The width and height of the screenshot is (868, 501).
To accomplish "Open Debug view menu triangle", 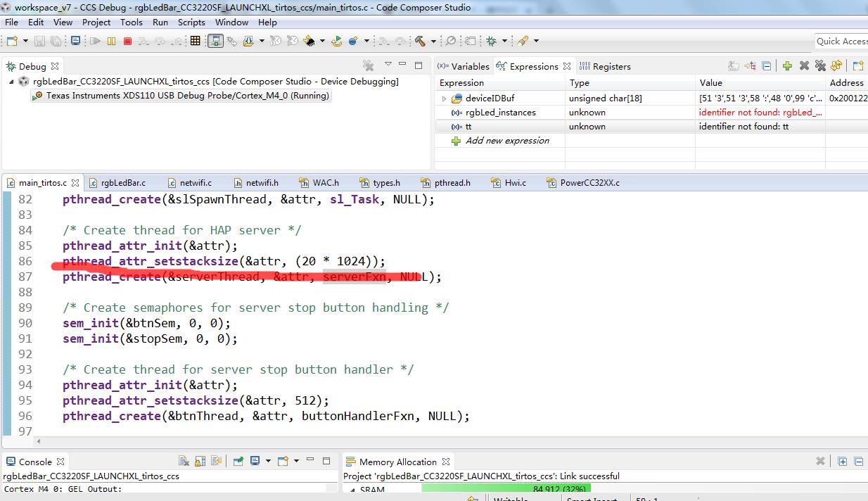I will (x=388, y=65).
